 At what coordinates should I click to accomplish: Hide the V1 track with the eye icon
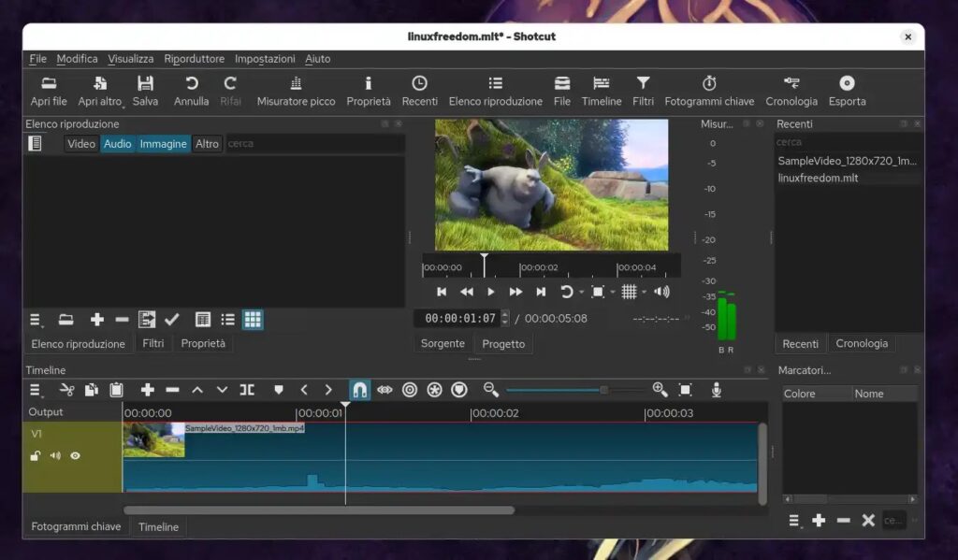point(75,455)
